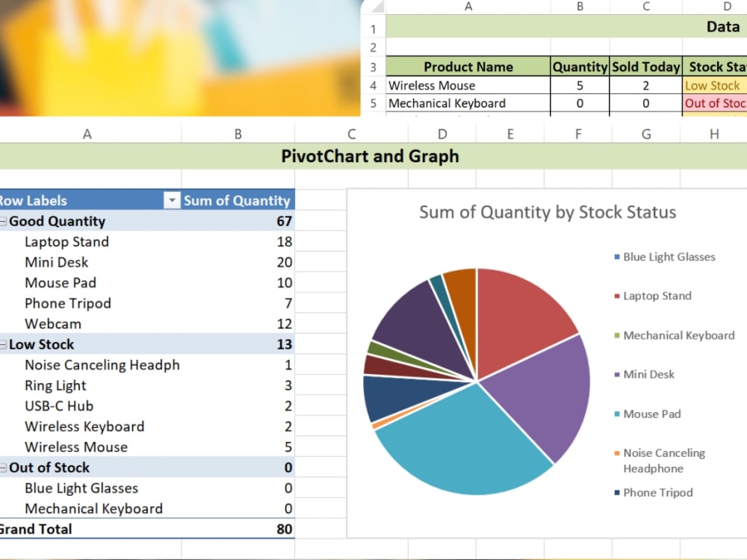
Task: Click the Laptop Stand legend entry
Action: [x=653, y=296]
